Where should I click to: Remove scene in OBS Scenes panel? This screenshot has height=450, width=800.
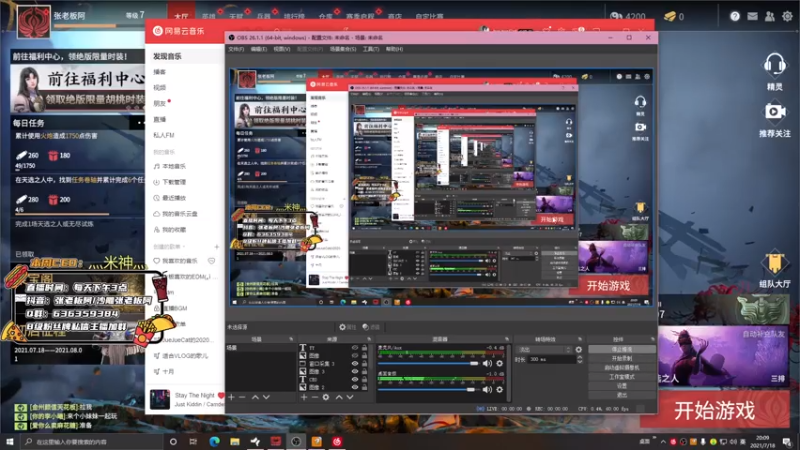tap(242, 397)
